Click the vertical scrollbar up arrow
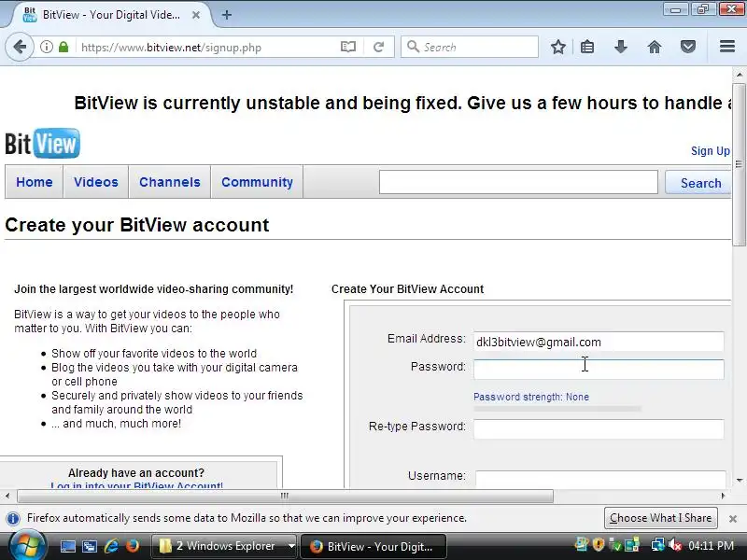The width and height of the screenshot is (747, 560). pyautogui.click(x=739, y=75)
